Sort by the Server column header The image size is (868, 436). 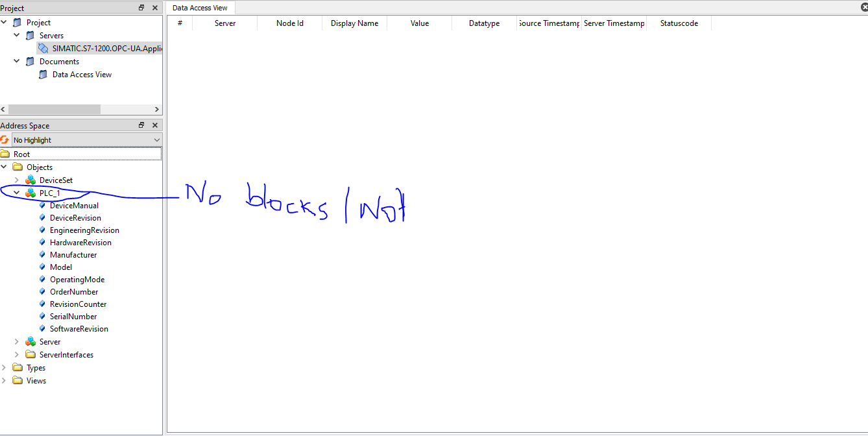tap(225, 23)
